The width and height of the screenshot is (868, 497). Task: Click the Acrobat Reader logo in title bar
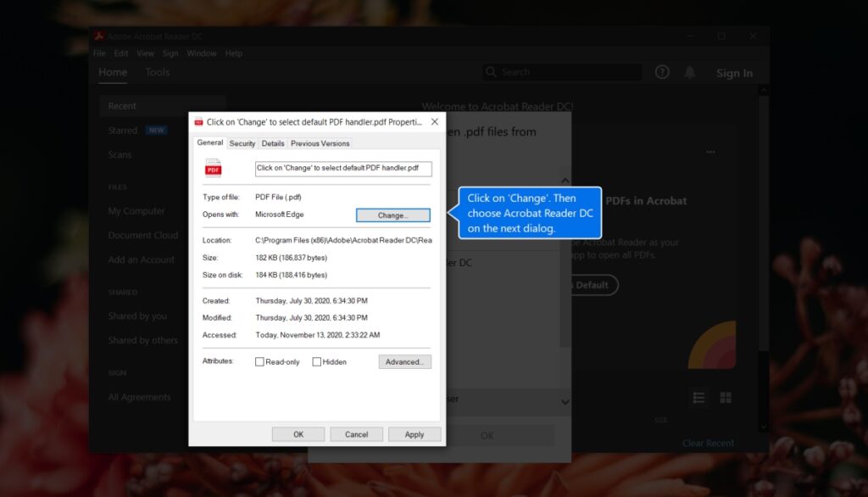[100, 36]
